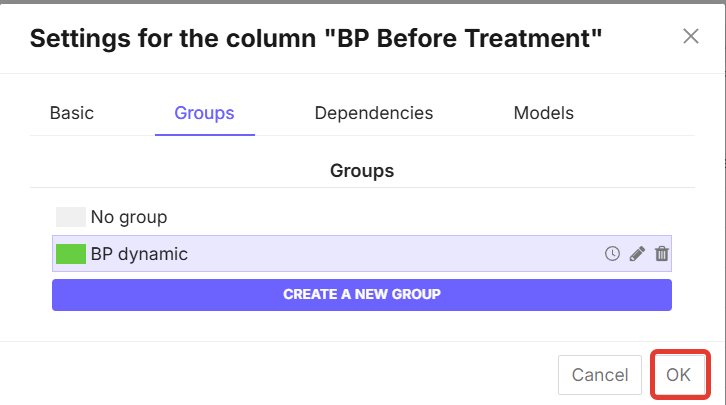Confirm settings with the OK button
Viewport: 726px width, 405px height.
pyautogui.click(x=679, y=375)
